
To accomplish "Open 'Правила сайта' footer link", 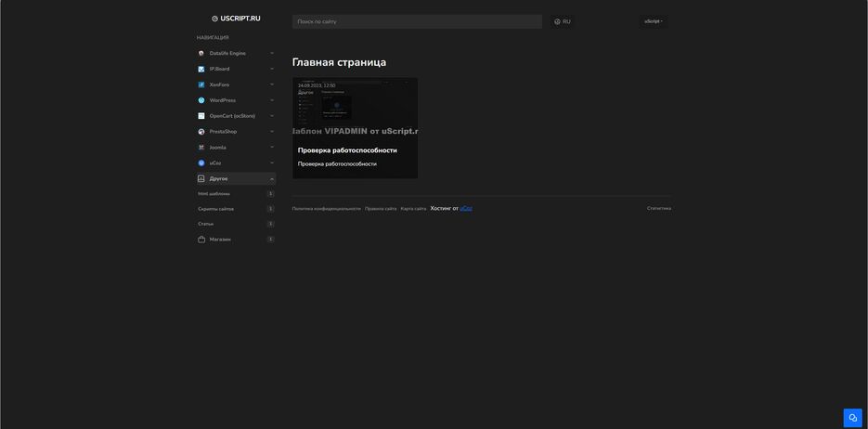I will (381, 209).
